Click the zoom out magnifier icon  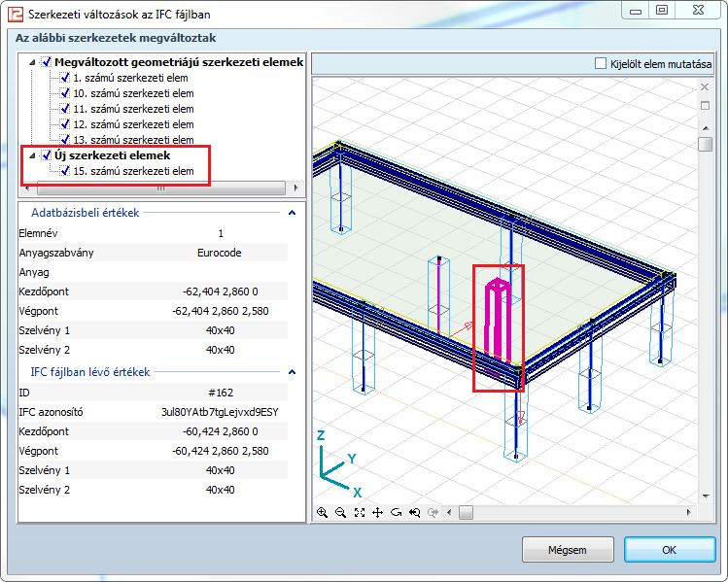(341, 512)
